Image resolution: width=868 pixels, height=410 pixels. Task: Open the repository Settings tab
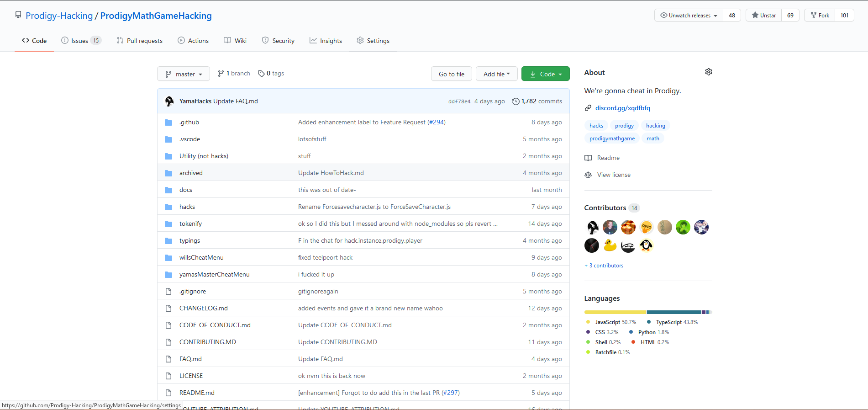(x=373, y=41)
